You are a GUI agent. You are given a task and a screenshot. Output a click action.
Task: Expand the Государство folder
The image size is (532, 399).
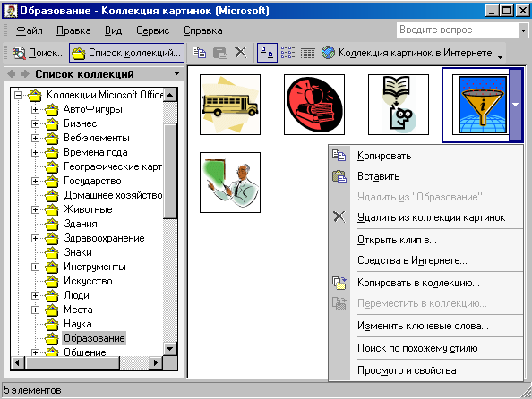[x=35, y=181]
